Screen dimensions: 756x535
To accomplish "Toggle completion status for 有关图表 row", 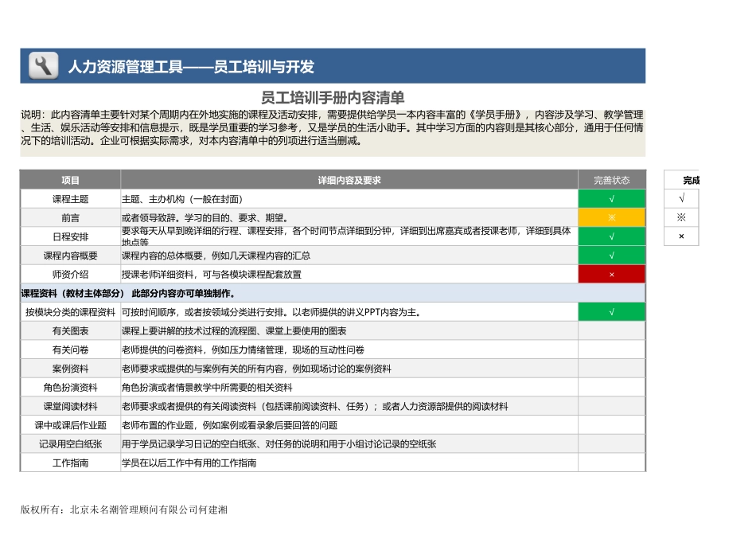I will click(611, 330).
